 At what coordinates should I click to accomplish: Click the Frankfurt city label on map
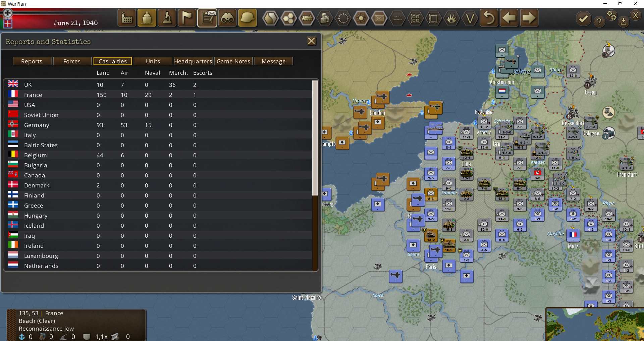[x=627, y=174]
